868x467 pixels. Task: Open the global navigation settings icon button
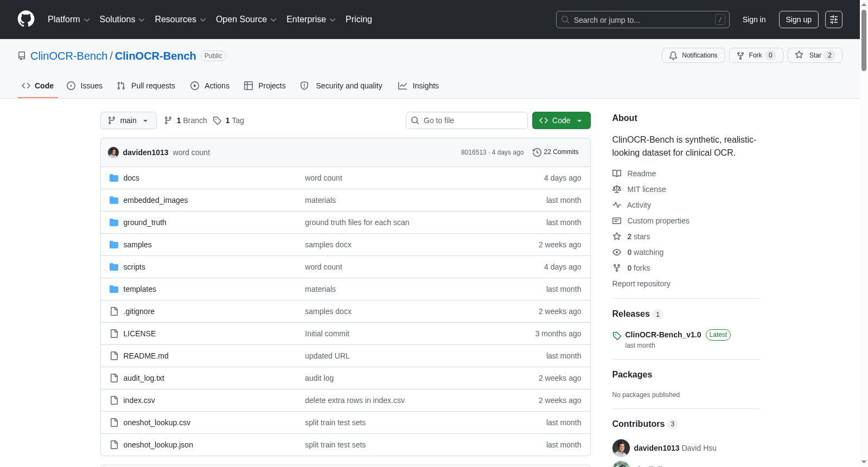point(834,20)
